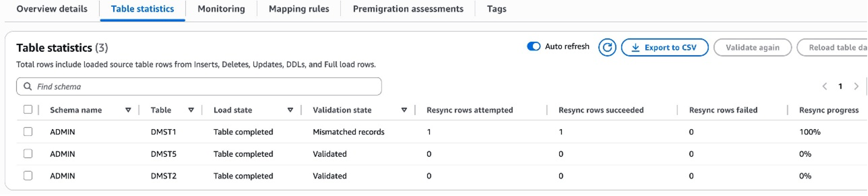Switch to Premigration assessments tab
Viewport: 868px width, 196px height.
click(408, 9)
